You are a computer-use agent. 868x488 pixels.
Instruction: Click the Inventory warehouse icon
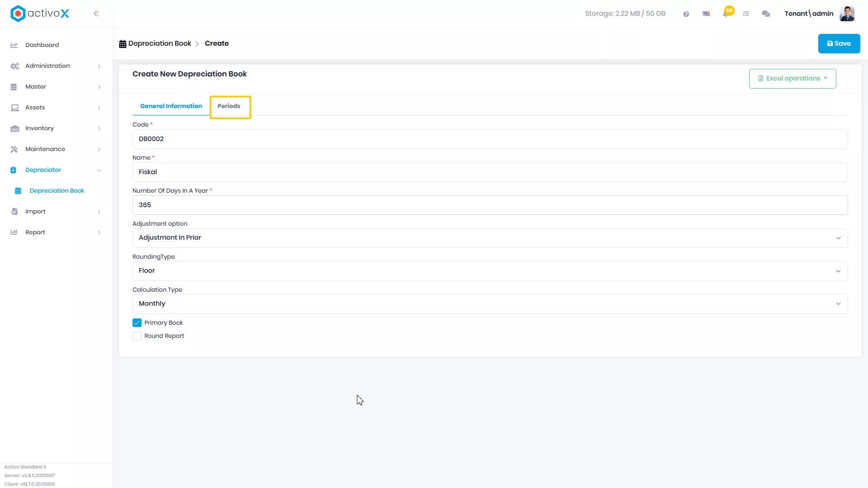(14, 128)
